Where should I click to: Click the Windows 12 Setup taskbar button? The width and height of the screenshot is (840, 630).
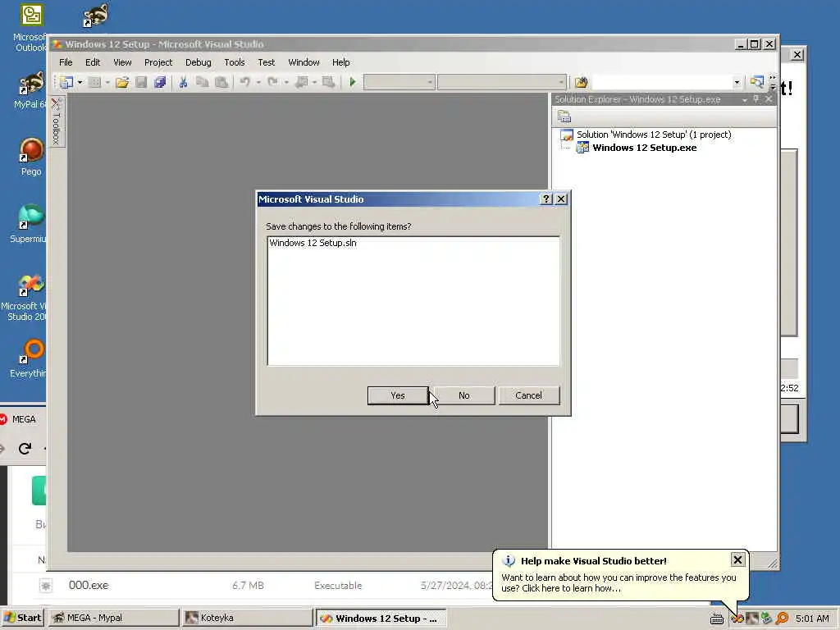pyautogui.click(x=381, y=618)
